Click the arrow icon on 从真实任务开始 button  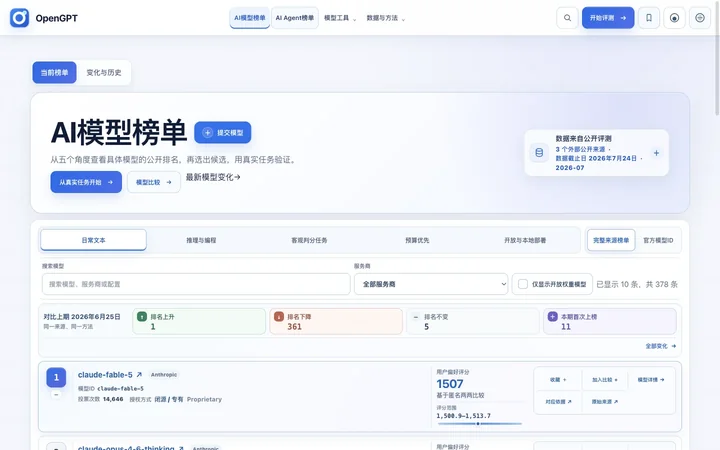tap(110, 182)
